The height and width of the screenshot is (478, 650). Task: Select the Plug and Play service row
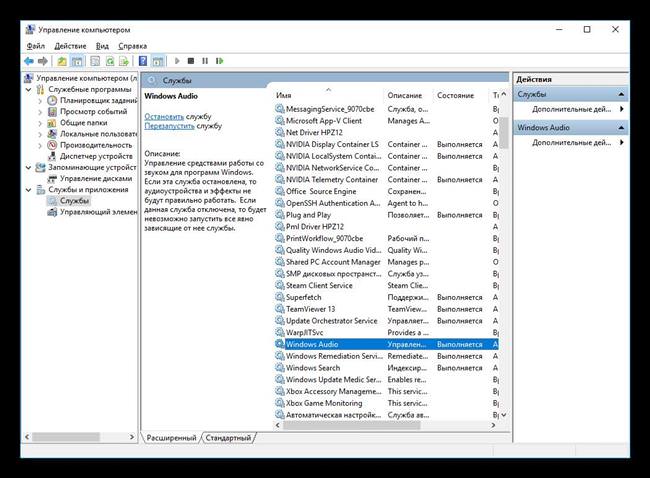click(386, 215)
